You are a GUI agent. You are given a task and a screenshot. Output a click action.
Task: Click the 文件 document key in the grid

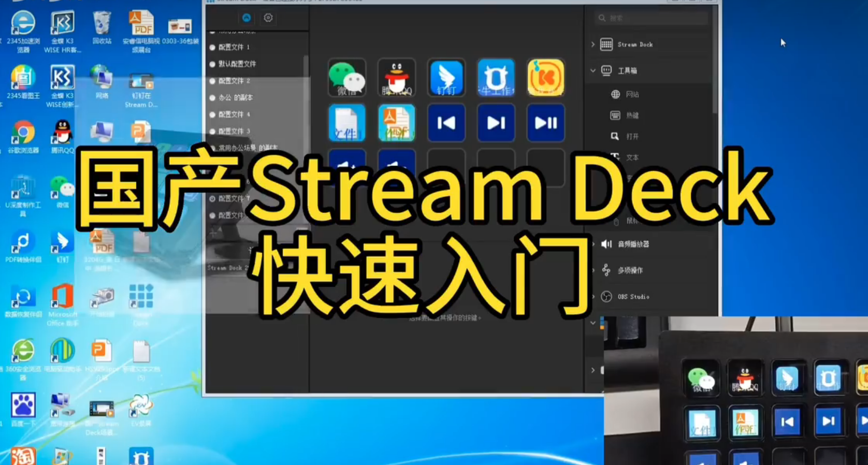[x=347, y=123]
